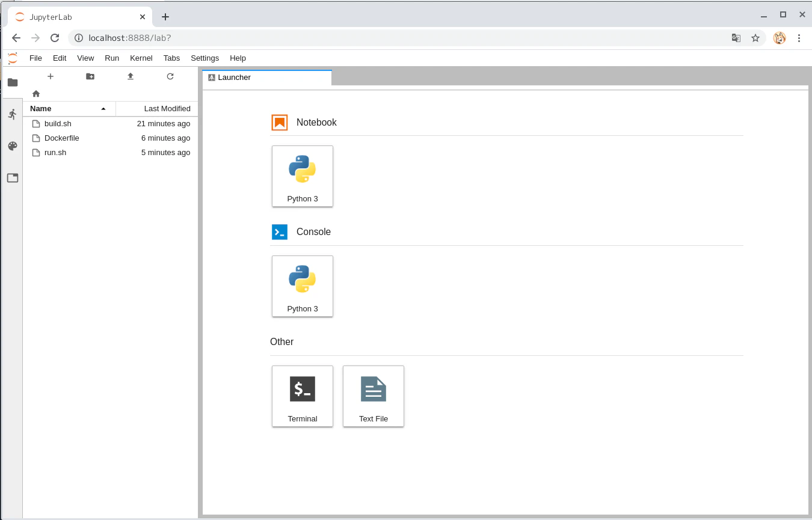812x520 pixels.
Task: Show the Running Terminals and Kernels panel
Action: (13, 114)
